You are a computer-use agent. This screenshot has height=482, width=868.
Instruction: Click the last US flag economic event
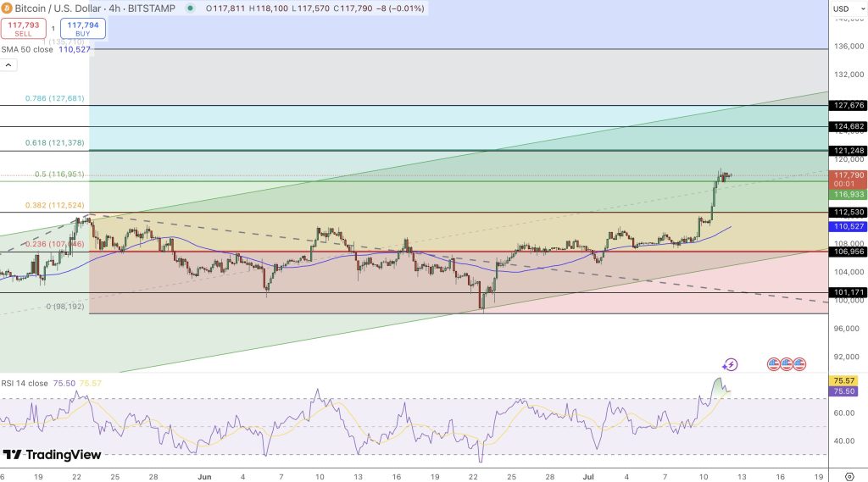coord(798,364)
